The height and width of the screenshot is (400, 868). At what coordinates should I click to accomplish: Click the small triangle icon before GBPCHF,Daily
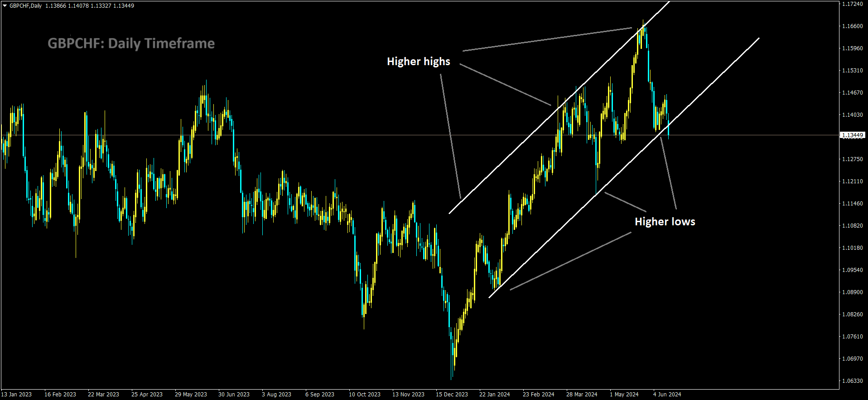click(5, 6)
